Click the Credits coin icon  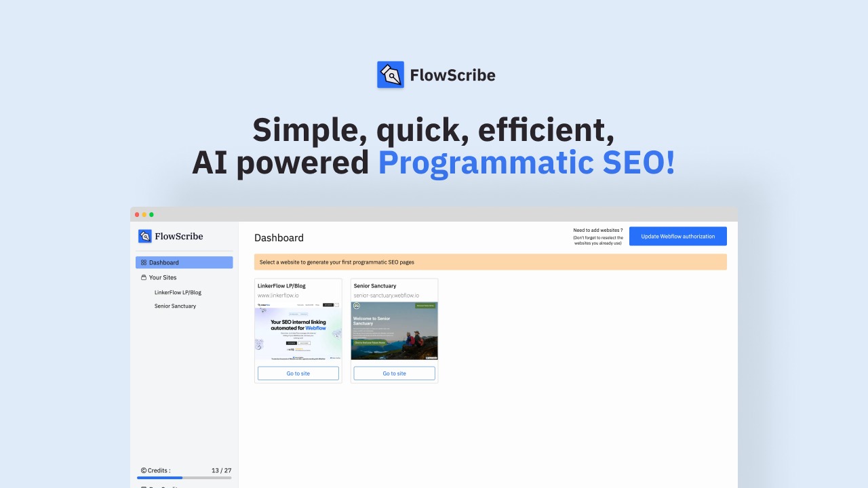(x=144, y=470)
